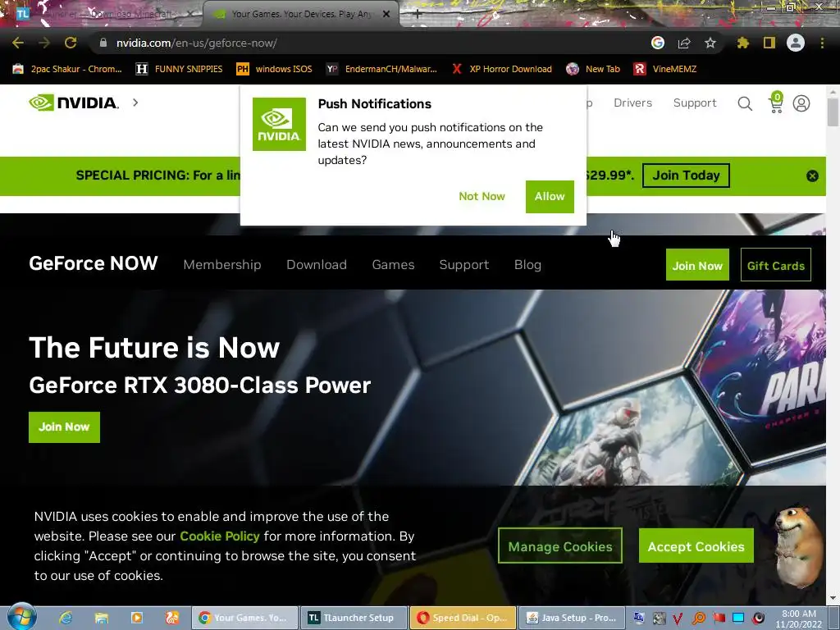This screenshot has height=630, width=840.
Task: Open the Chrome three-dot menu
Action: click(x=822, y=43)
